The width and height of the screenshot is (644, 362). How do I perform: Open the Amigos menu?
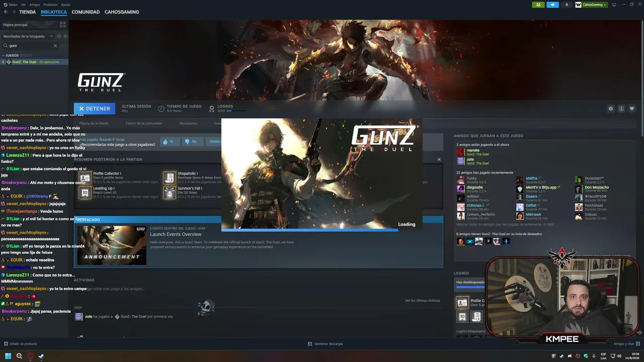pos(35,5)
